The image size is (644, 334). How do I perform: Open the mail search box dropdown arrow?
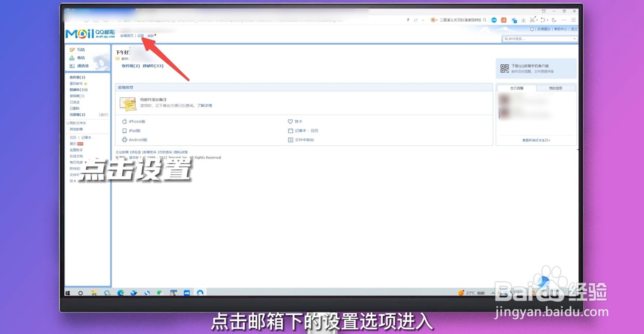pyautogui.click(x=574, y=39)
